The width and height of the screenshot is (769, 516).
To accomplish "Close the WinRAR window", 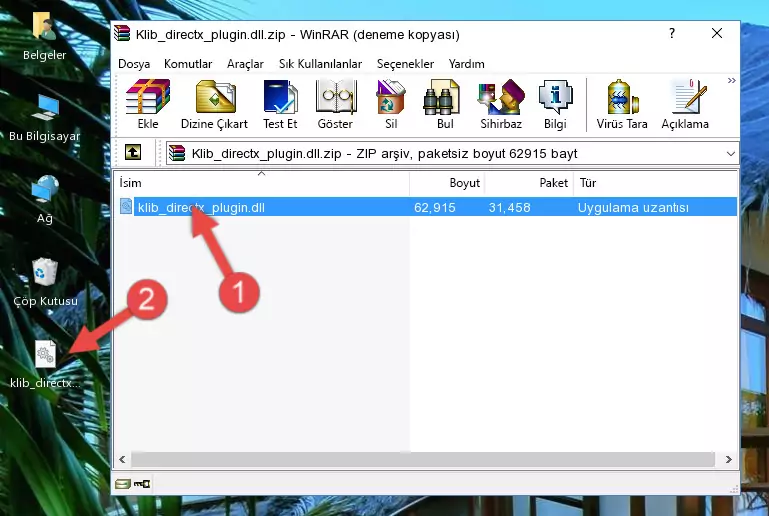I will [717, 34].
